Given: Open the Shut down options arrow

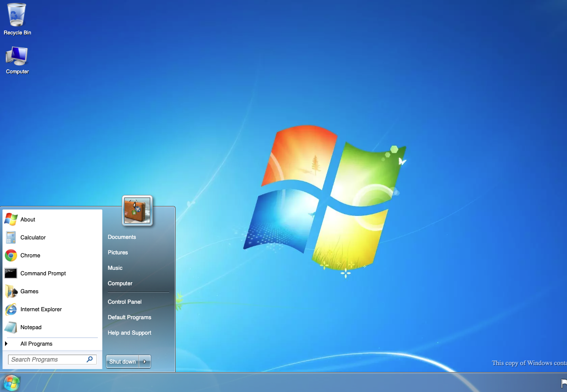Looking at the screenshot, I should pos(145,362).
